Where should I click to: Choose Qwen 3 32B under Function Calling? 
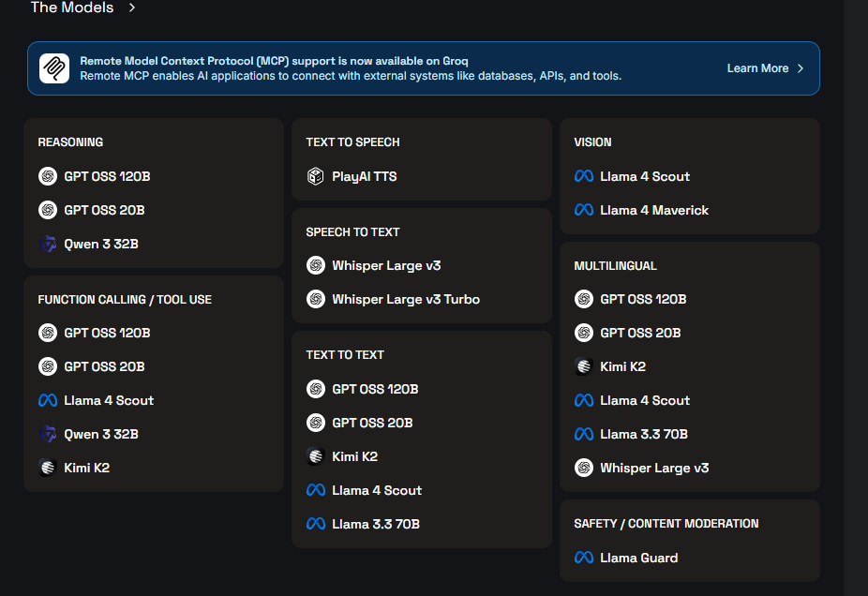(101, 434)
